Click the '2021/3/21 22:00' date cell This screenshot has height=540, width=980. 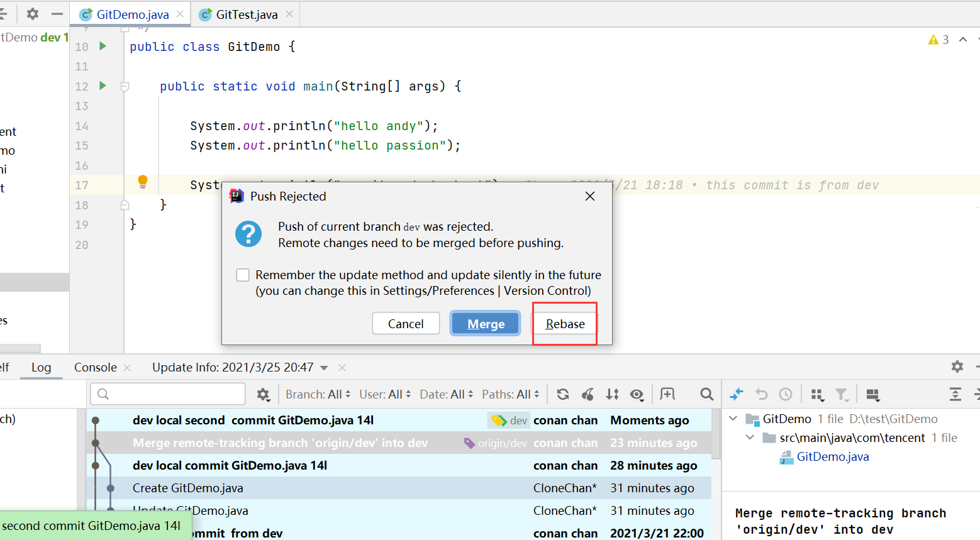[657, 533]
